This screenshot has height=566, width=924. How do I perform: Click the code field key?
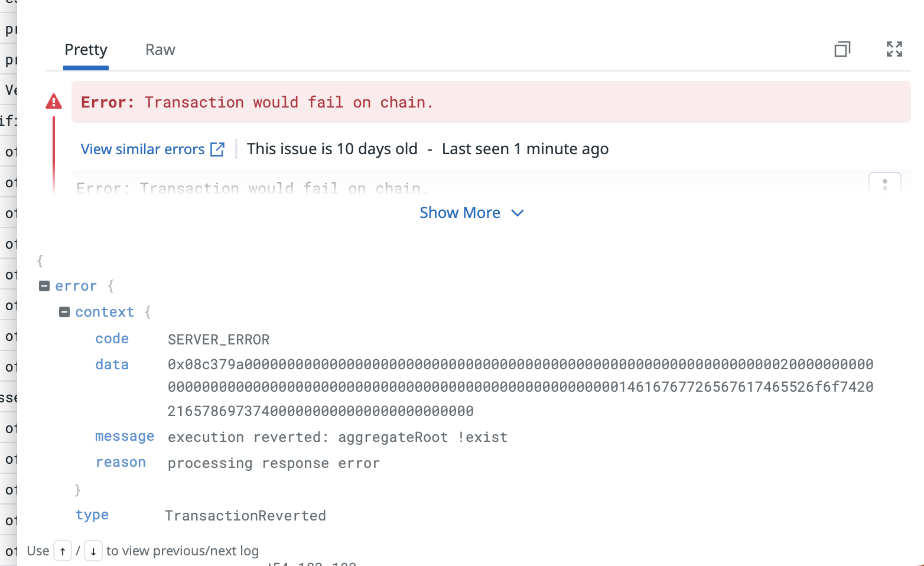coord(112,339)
